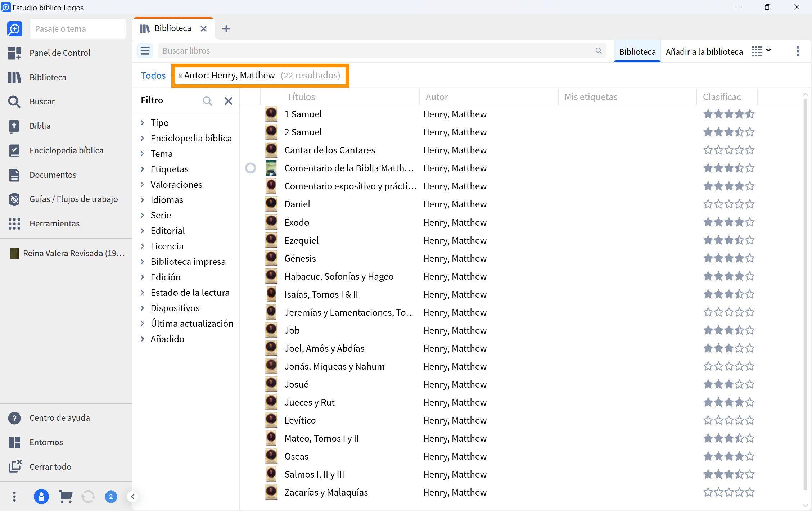Click the Pasaje o tema input box
Screen dimensions: 812x511
[x=77, y=29]
